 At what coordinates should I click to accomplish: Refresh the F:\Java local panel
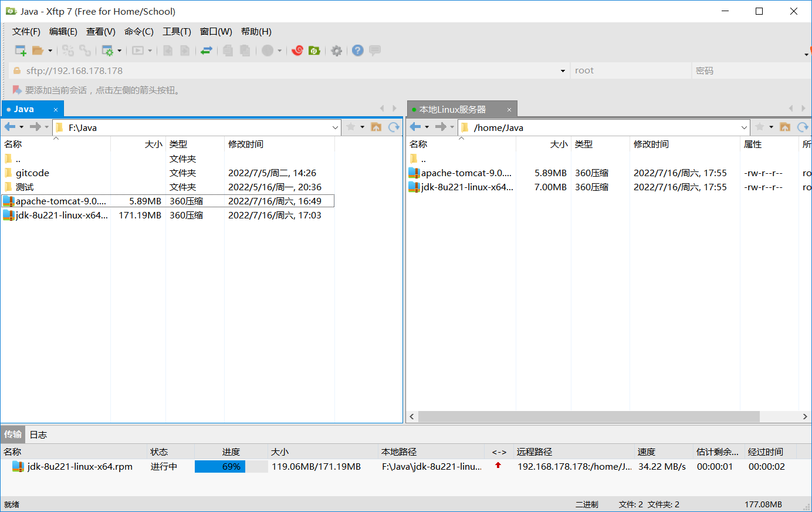pos(394,127)
